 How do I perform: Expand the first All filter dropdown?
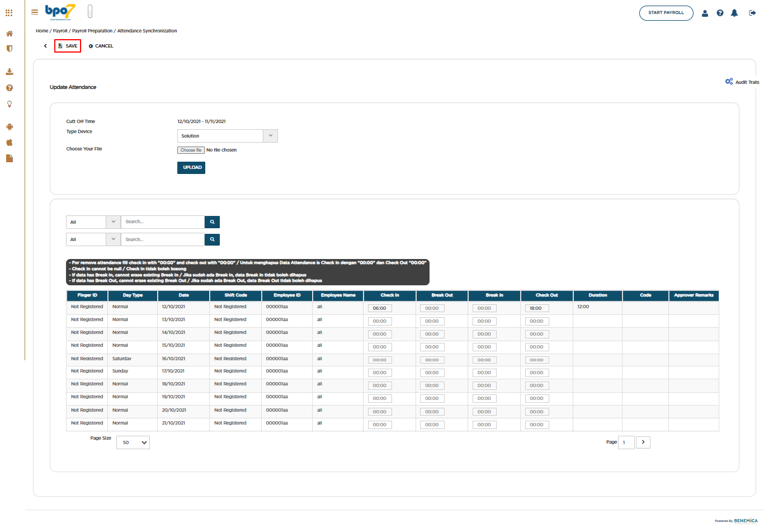pos(93,222)
